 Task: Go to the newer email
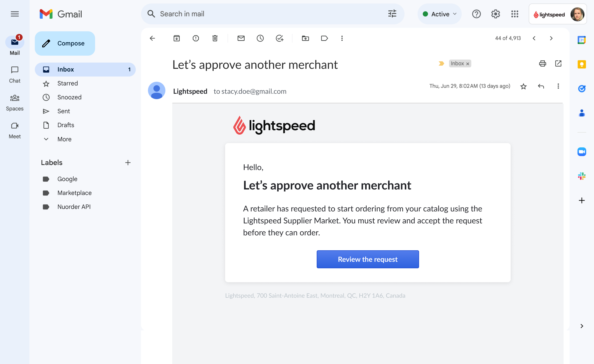coord(534,38)
